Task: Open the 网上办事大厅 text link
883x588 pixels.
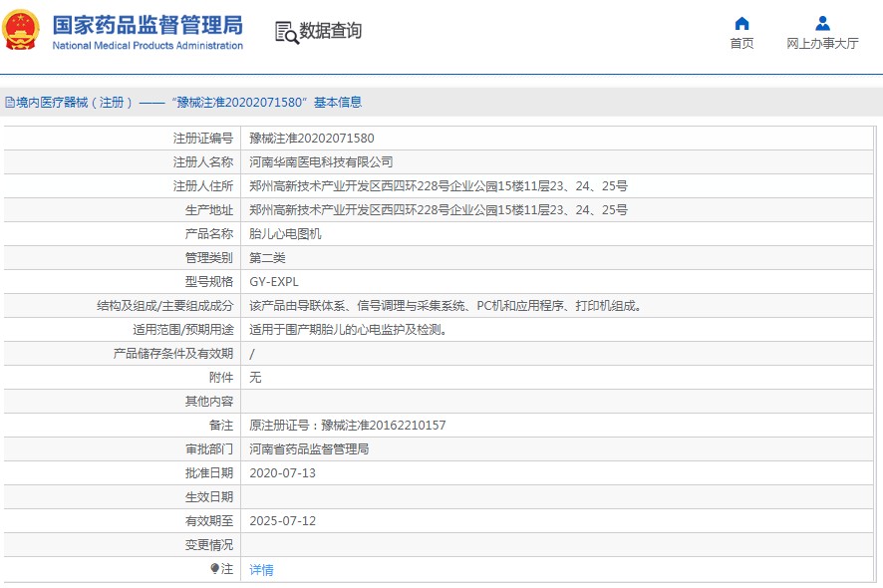Action: (x=822, y=44)
